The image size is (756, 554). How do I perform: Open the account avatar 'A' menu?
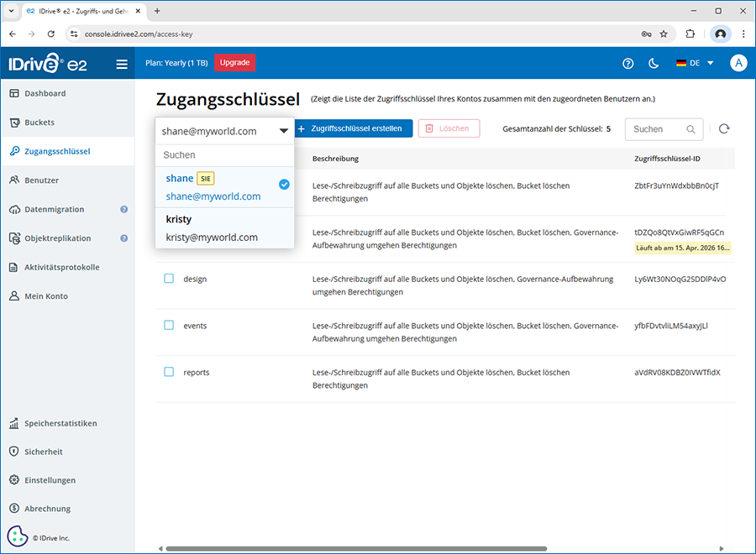(x=738, y=63)
